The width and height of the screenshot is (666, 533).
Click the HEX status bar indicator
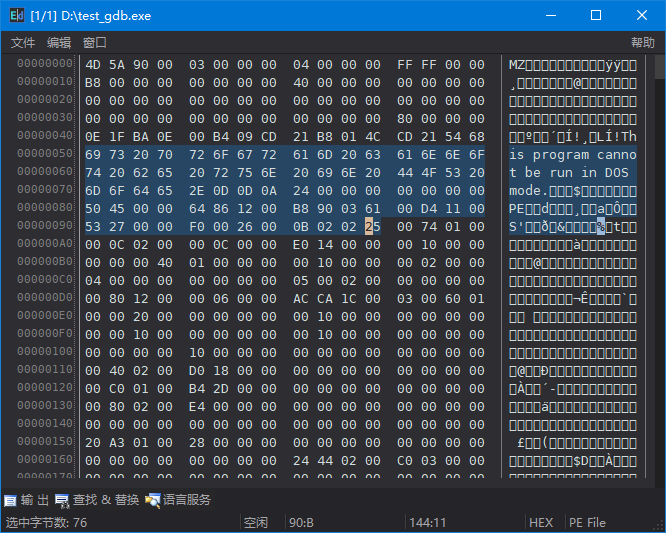[x=541, y=522]
